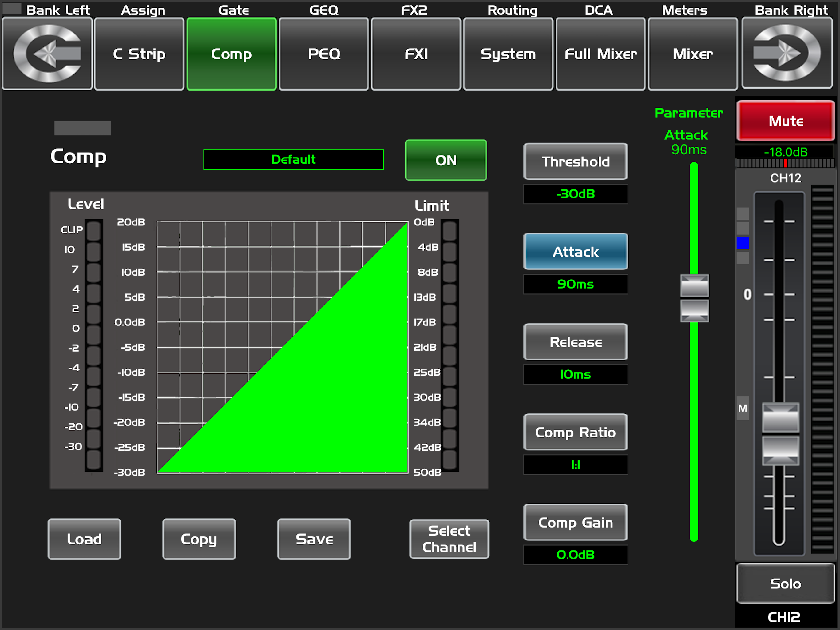The height and width of the screenshot is (630, 840).
Task: Open the Full Mixer tab
Action: coord(601,54)
